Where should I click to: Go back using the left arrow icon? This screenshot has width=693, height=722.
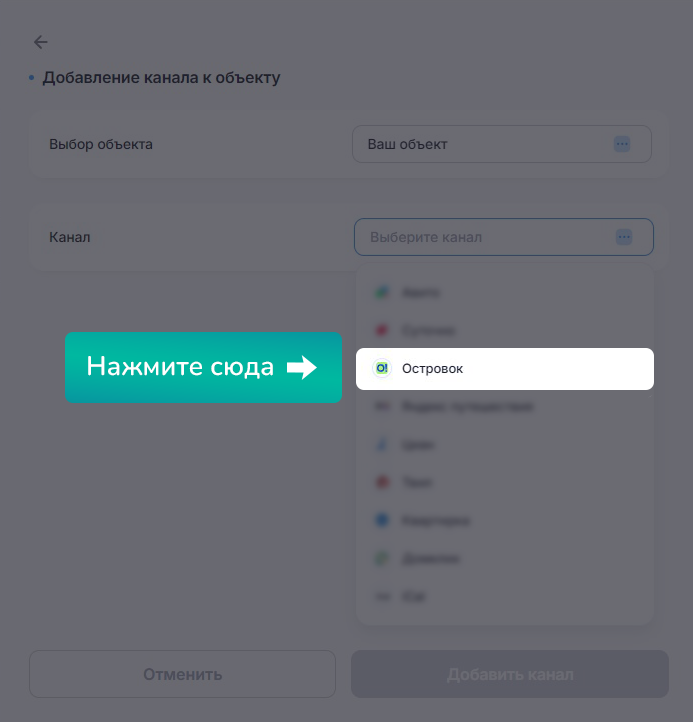pos(41,42)
